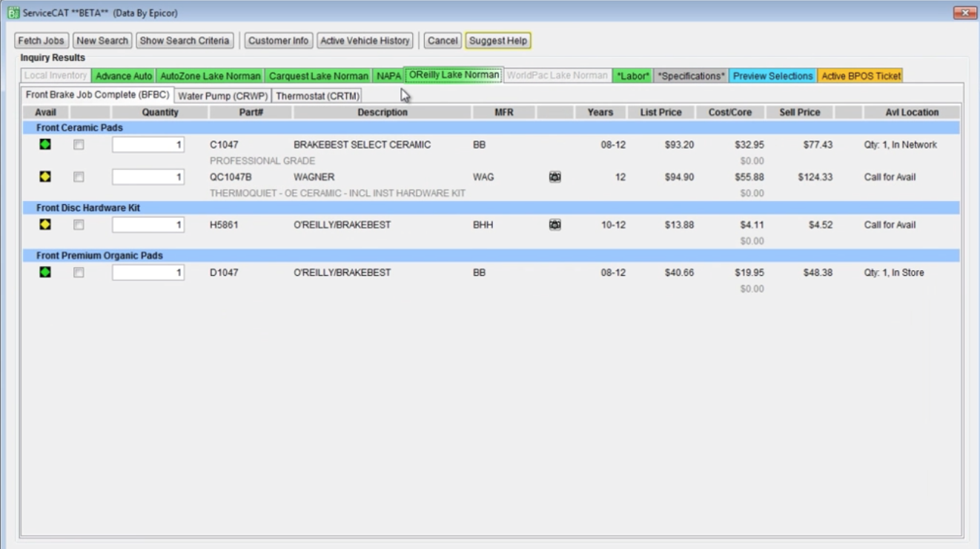
Task: Click the Sell Price column header
Action: [800, 113]
